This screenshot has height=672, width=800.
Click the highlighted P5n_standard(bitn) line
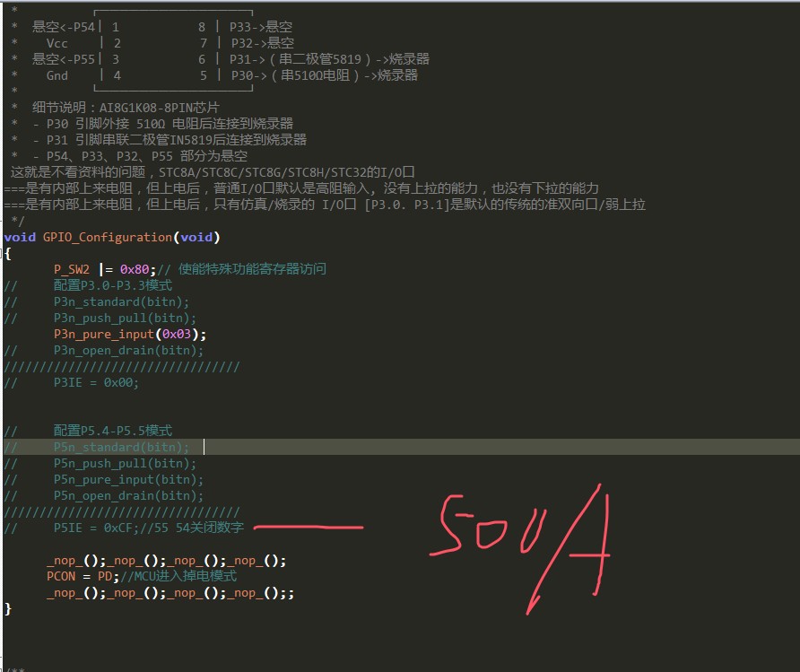click(x=121, y=447)
